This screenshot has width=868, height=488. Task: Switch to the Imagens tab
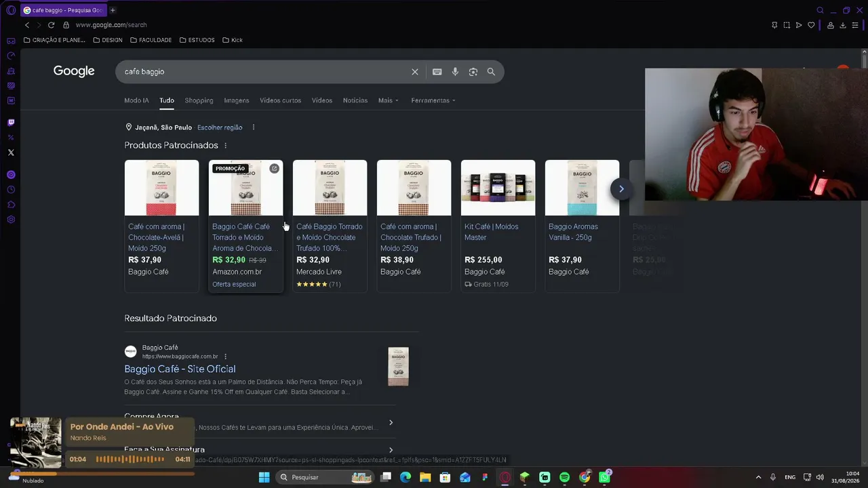237,100
